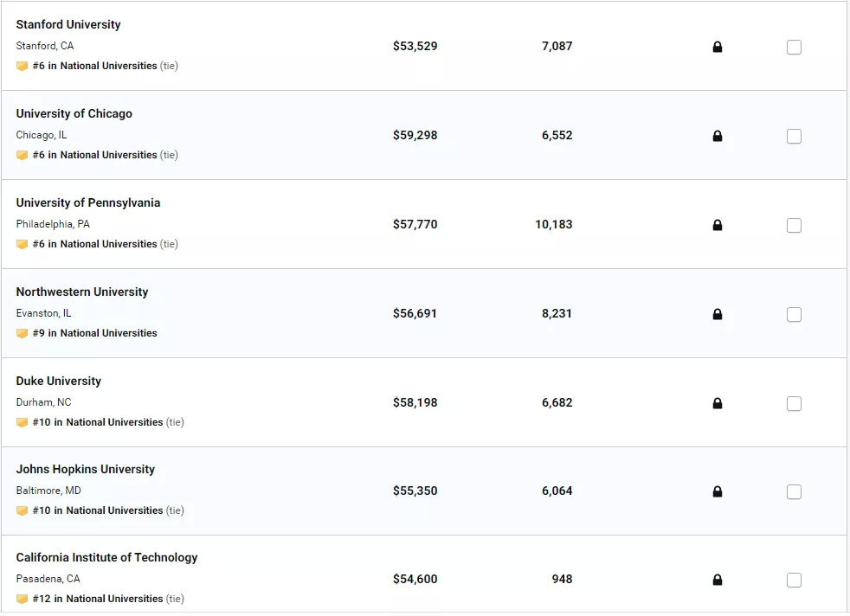The width and height of the screenshot is (850, 616).
Task: Check the checkbox next to Stanford University
Action: pos(794,48)
